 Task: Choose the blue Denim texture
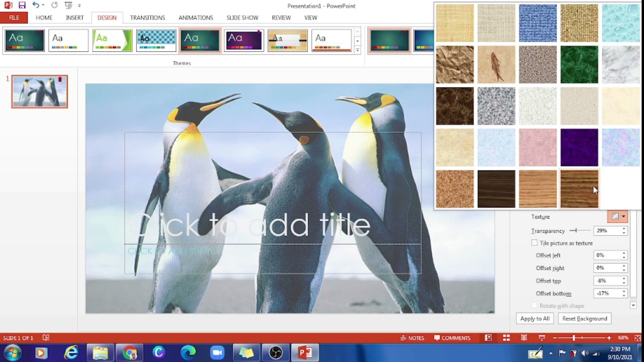click(x=538, y=23)
